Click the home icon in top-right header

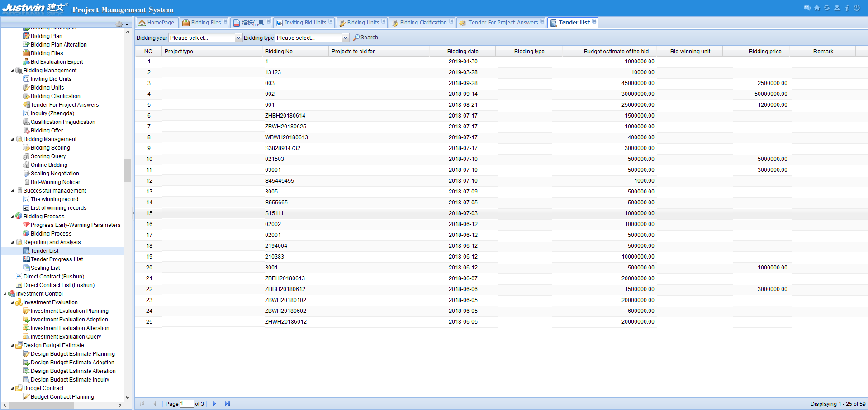click(x=817, y=8)
